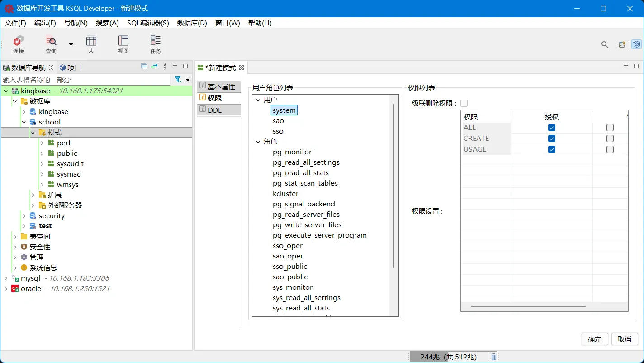Collapse the 用户 role list section
The height and width of the screenshot is (363, 644).
click(258, 100)
